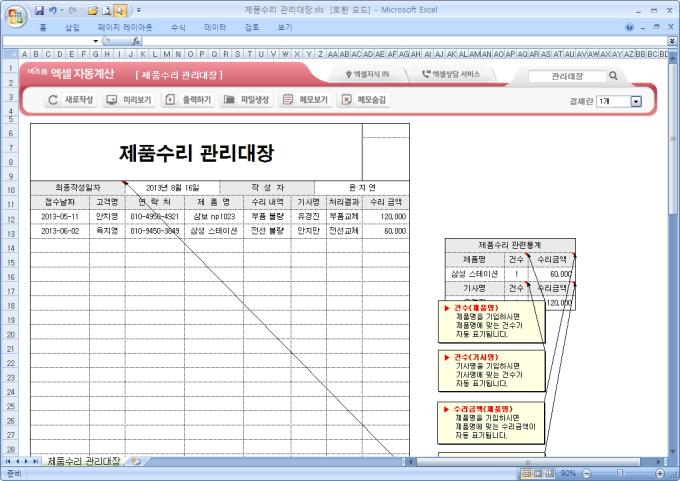680x481 pixels.
Task: Select row header 12
Action: pos(10,219)
